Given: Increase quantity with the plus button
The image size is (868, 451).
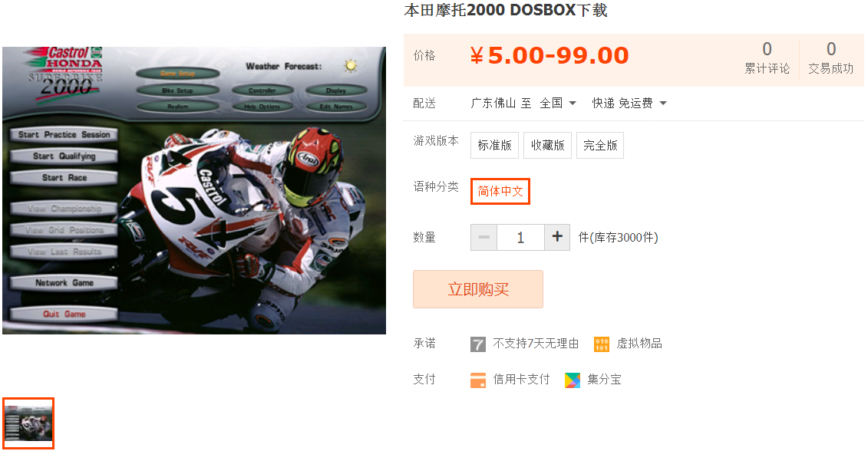Looking at the screenshot, I should [557, 238].
